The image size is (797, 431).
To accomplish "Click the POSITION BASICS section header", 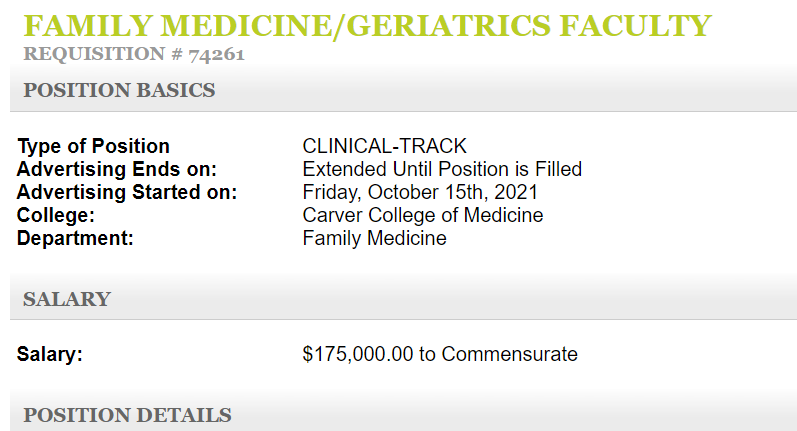I will point(119,90).
